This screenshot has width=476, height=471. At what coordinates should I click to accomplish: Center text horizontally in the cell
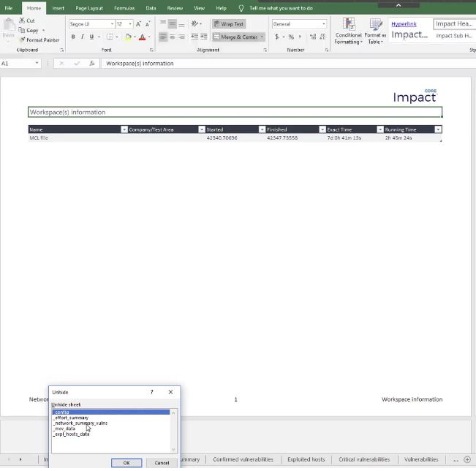click(172, 37)
